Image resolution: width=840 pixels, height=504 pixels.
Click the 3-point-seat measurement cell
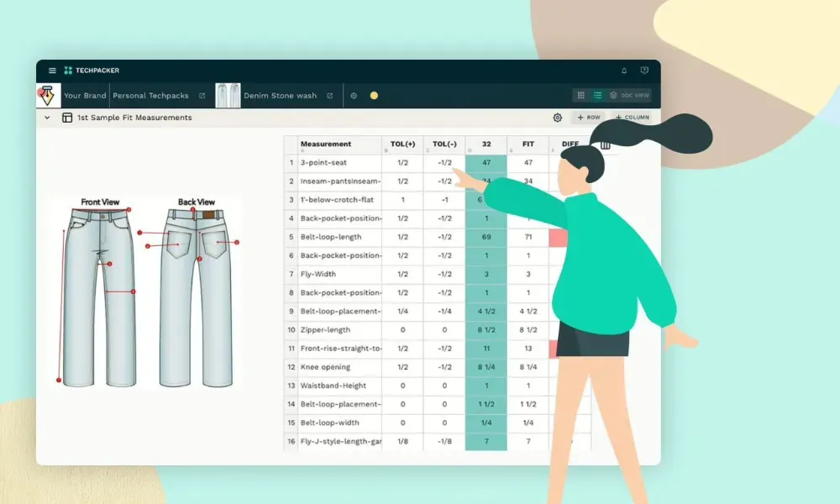coord(339,163)
